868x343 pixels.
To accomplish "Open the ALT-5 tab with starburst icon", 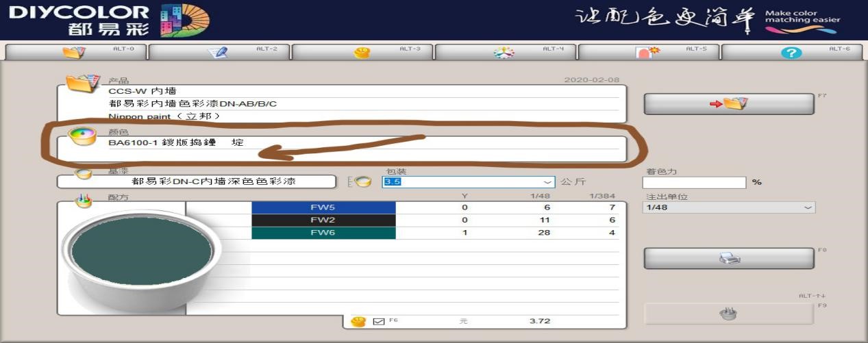I will pyautogui.click(x=648, y=53).
